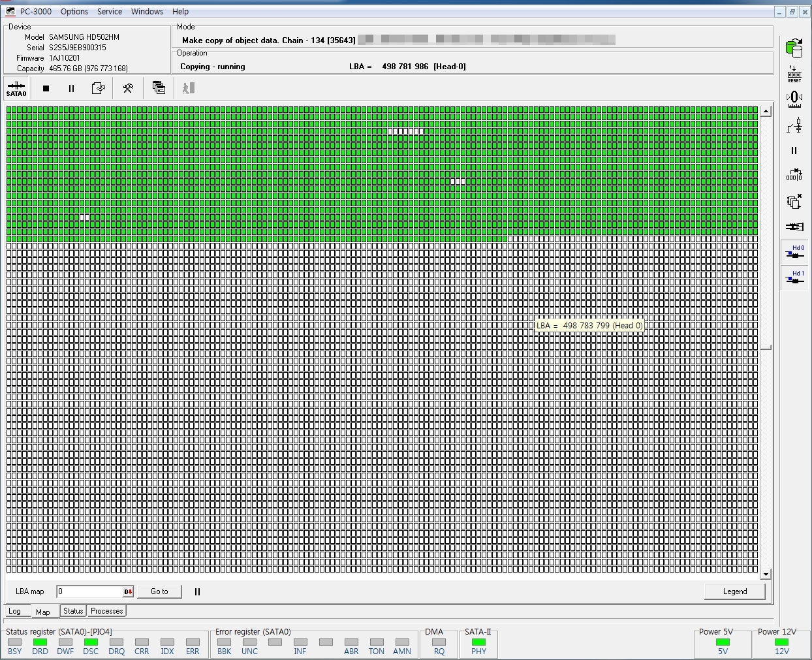Click the connector plug icon in sidebar
Viewport: 812px width, 660px height.
(794, 227)
